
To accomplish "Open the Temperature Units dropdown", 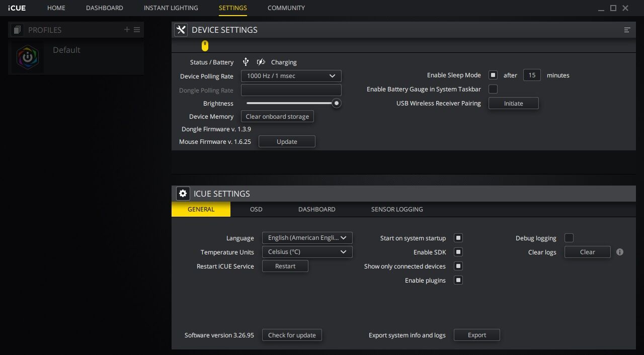I will pos(307,252).
